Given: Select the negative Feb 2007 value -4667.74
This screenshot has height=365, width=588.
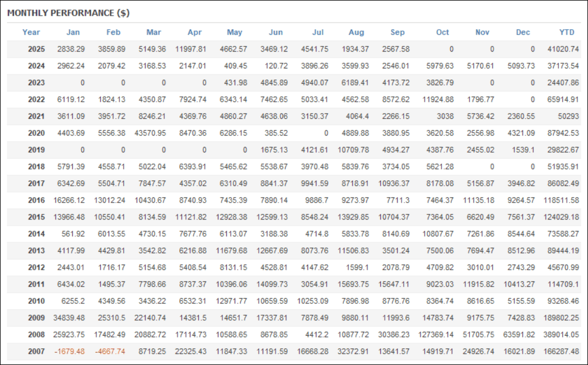Looking at the screenshot, I should pyautogui.click(x=110, y=352).
